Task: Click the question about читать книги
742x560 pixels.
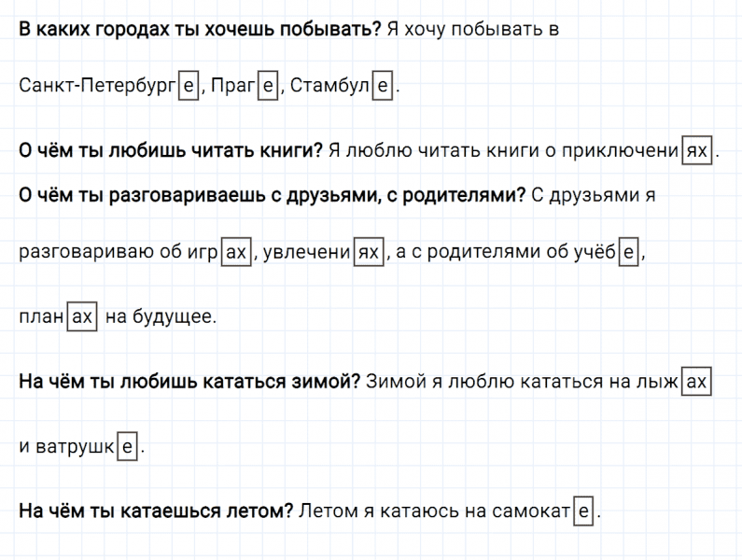Action: click(x=171, y=150)
